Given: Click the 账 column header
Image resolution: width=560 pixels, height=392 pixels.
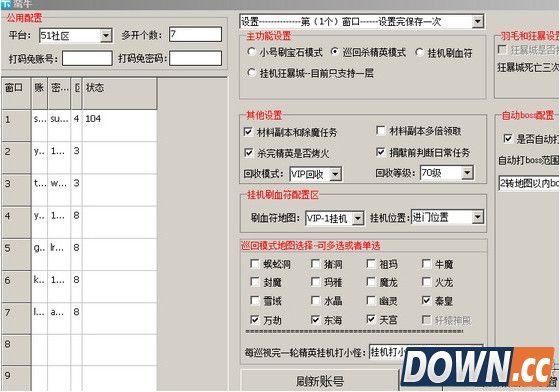Looking at the screenshot, I should pyautogui.click(x=39, y=94).
